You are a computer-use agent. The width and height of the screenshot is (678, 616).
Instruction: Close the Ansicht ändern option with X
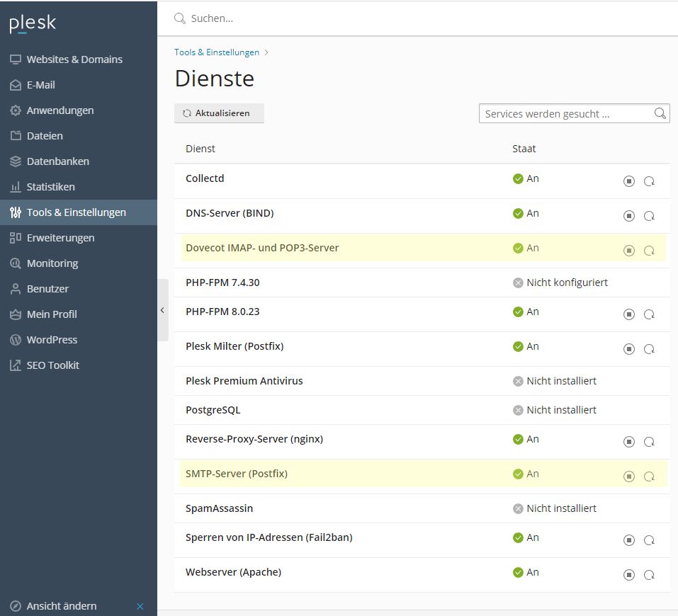click(140, 606)
